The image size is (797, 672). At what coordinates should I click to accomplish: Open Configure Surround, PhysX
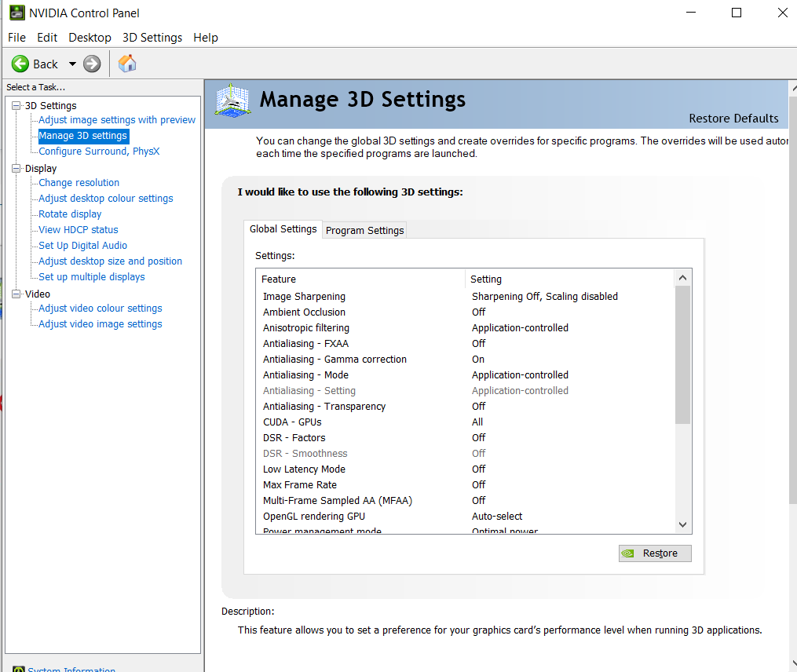point(99,152)
